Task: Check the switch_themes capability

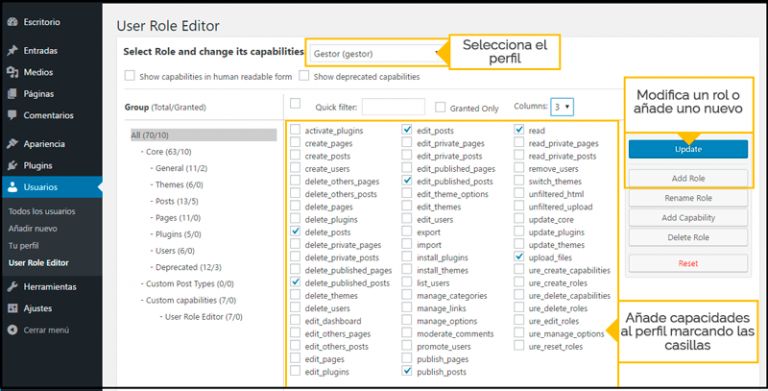Action: [x=519, y=181]
